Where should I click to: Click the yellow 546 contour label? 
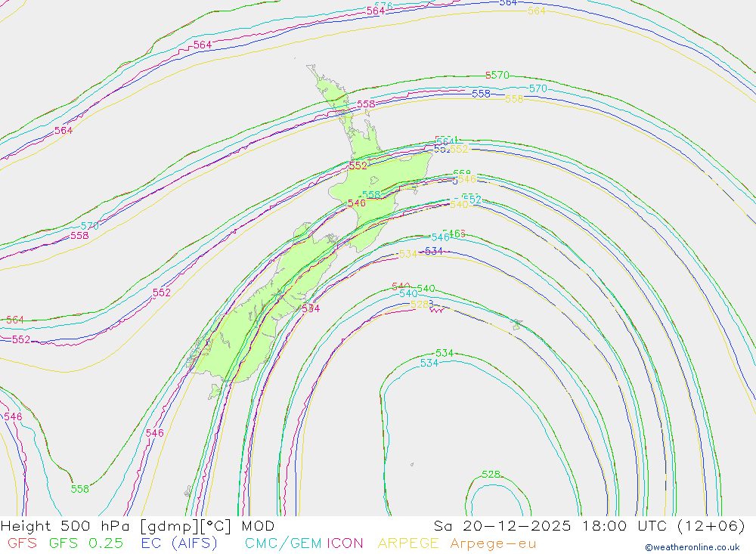point(466,179)
